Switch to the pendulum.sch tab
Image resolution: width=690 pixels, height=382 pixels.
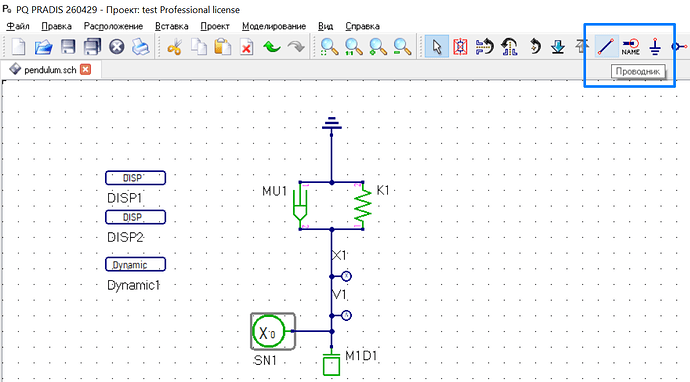[50, 70]
